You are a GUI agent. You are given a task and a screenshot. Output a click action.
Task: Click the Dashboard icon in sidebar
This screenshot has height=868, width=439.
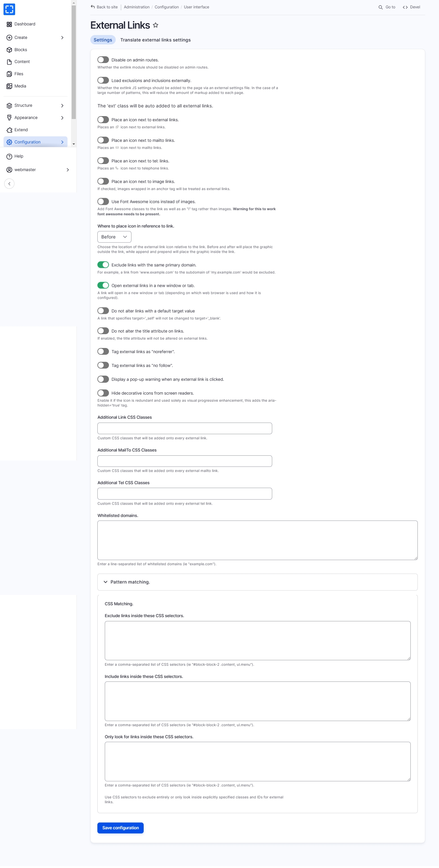coord(9,24)
